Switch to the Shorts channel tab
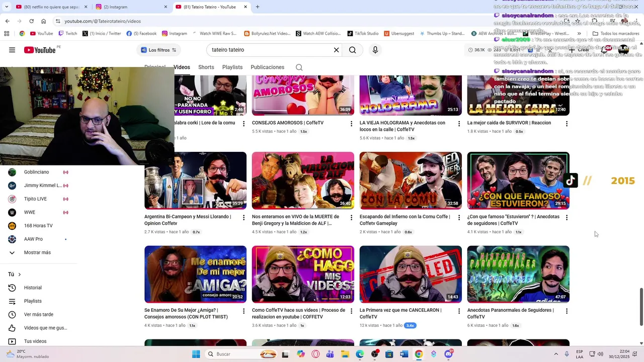Screen dimensions: 644x362 pyautogui.click(x=206, y=67)
